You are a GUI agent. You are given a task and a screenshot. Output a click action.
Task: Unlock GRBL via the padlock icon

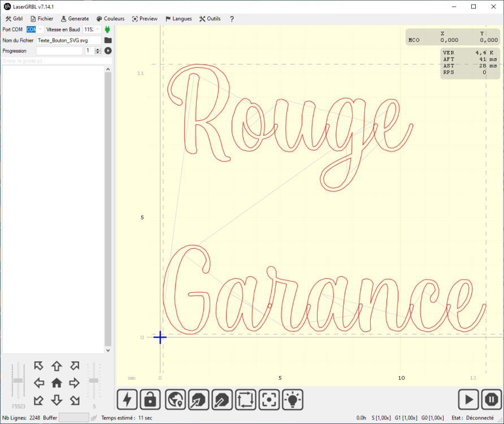(x=150, y=400)
